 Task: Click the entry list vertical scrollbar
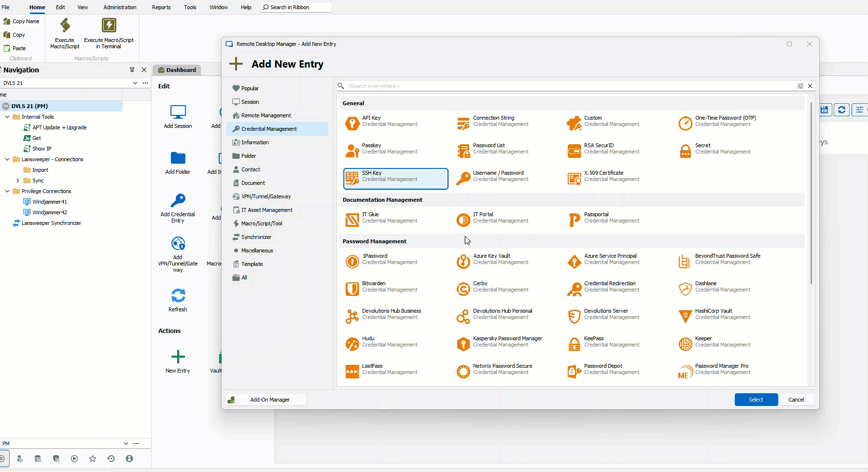click(x=811, y=193)
